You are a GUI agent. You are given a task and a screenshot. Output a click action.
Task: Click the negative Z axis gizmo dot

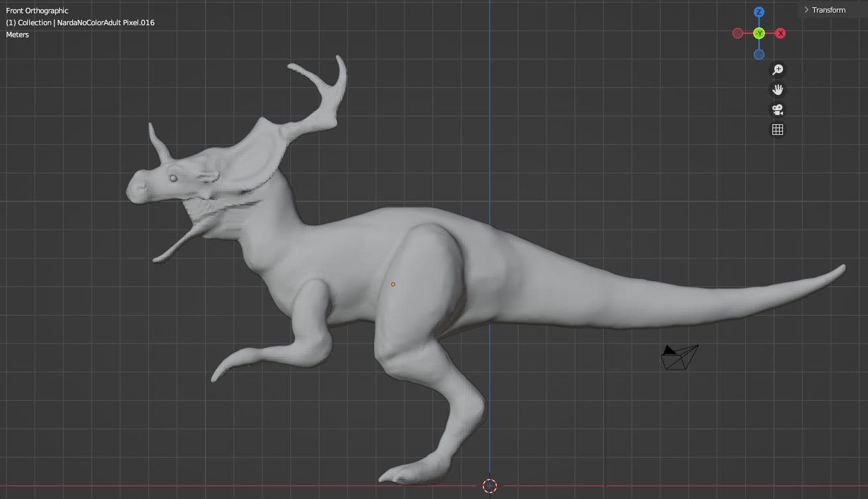tap(759, 54)
